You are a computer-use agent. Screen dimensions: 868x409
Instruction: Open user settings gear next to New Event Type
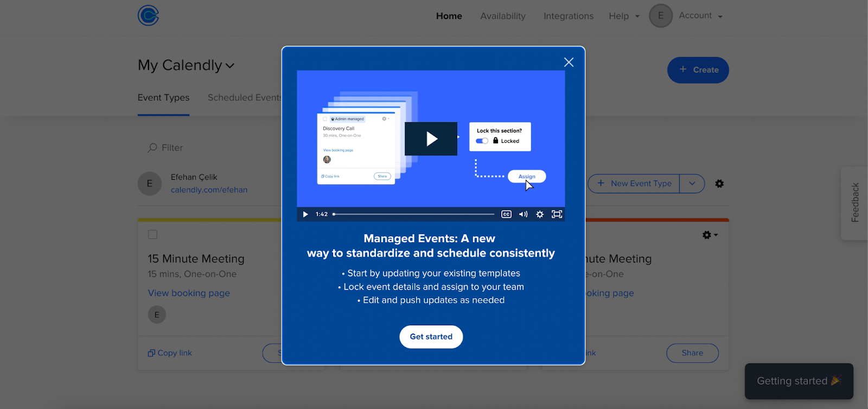point(719,184)
